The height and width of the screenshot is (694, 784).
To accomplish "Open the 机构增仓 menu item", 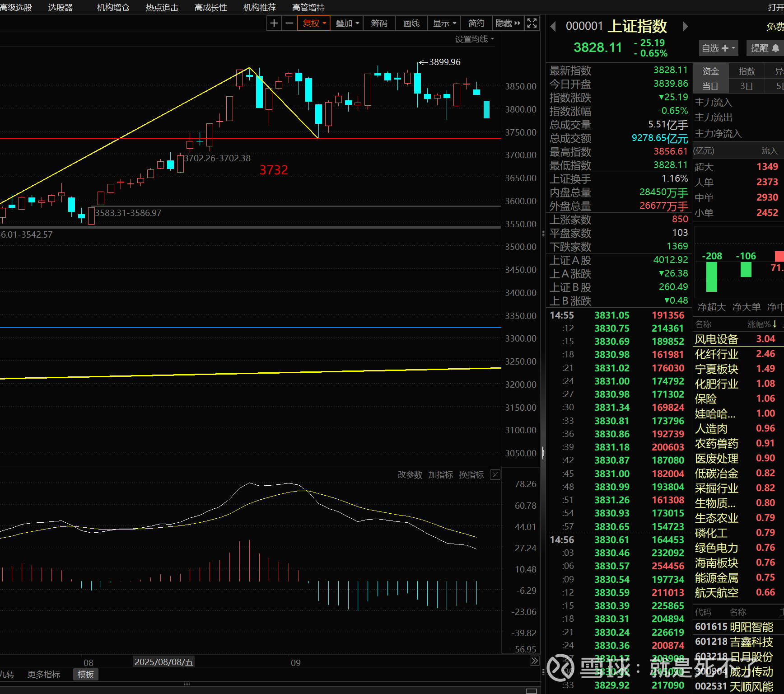I will (113, 7).
